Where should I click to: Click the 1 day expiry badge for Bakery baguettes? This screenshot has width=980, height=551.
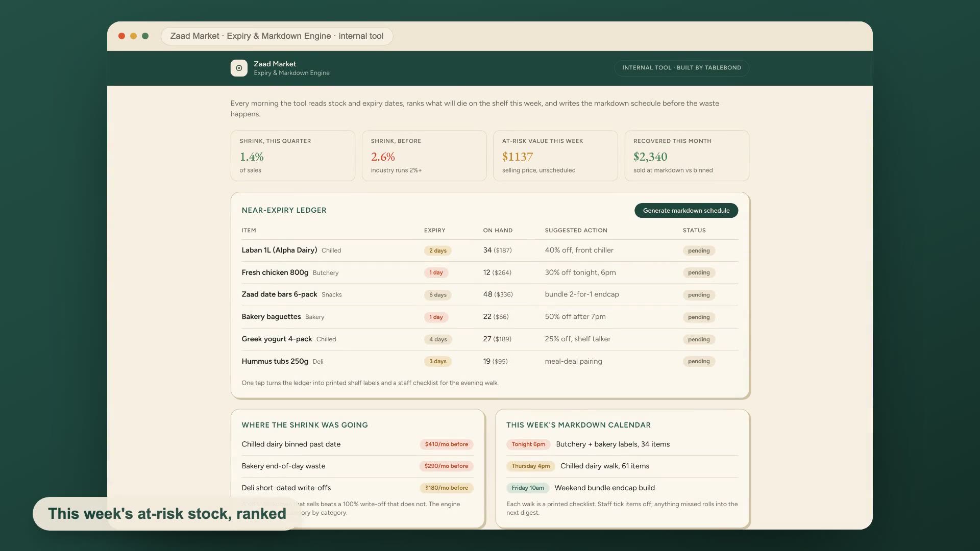[436, 317]
